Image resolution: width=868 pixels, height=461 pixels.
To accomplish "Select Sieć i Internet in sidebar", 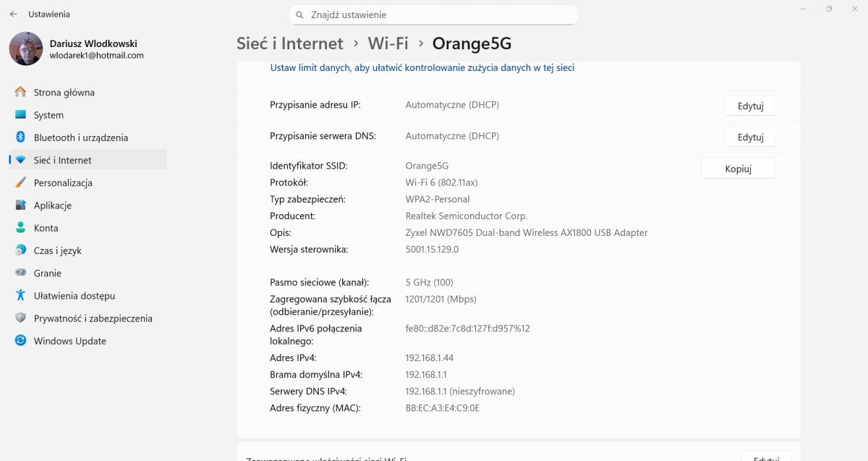I will click(x=88, y=160).
